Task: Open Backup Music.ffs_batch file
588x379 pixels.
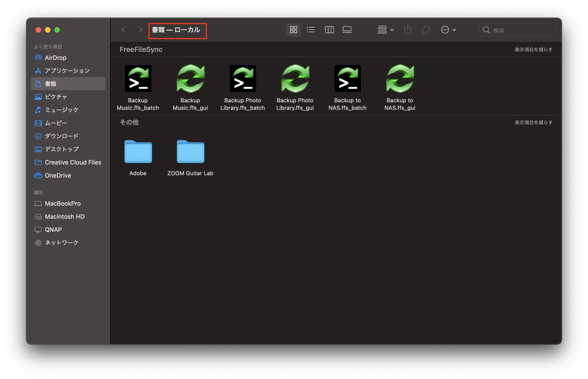Action: pyautogui.click(x=138, y=79)
